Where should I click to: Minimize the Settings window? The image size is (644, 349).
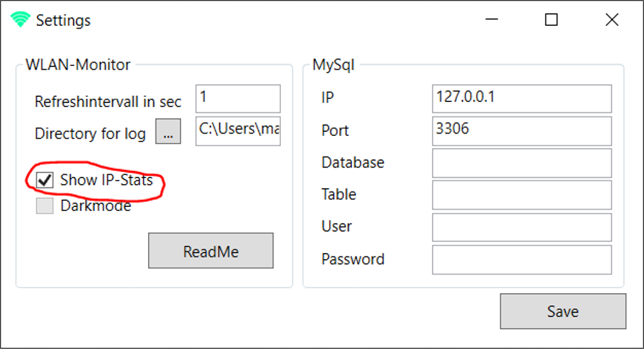[x=492, y=20]
